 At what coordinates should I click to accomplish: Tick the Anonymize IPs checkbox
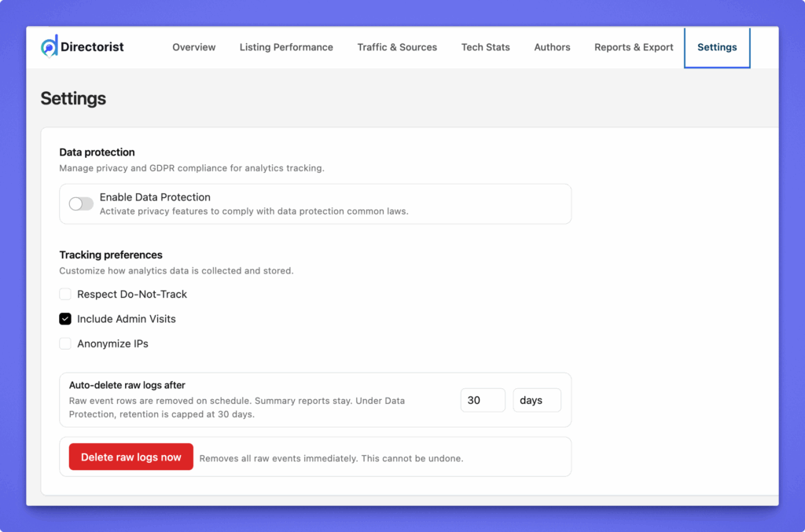[x=65, y=343]
